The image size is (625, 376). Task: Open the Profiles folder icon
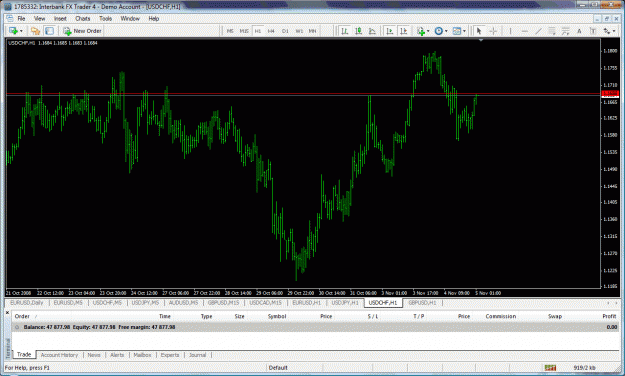[35, 31]
